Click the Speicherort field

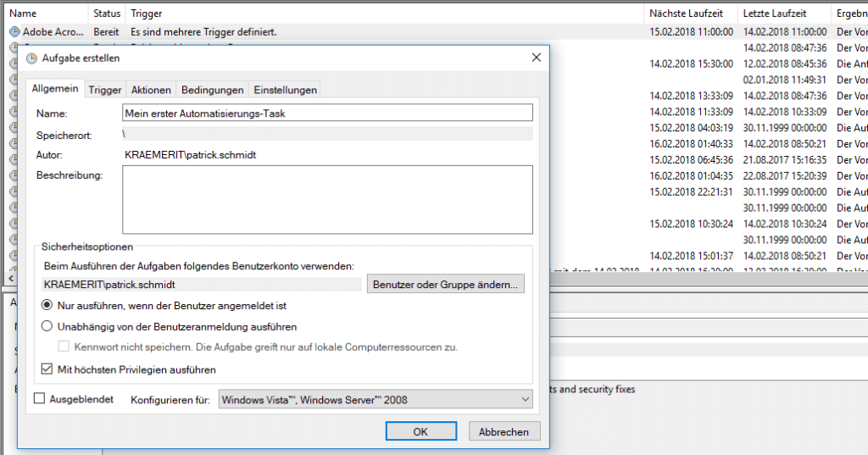327,134
